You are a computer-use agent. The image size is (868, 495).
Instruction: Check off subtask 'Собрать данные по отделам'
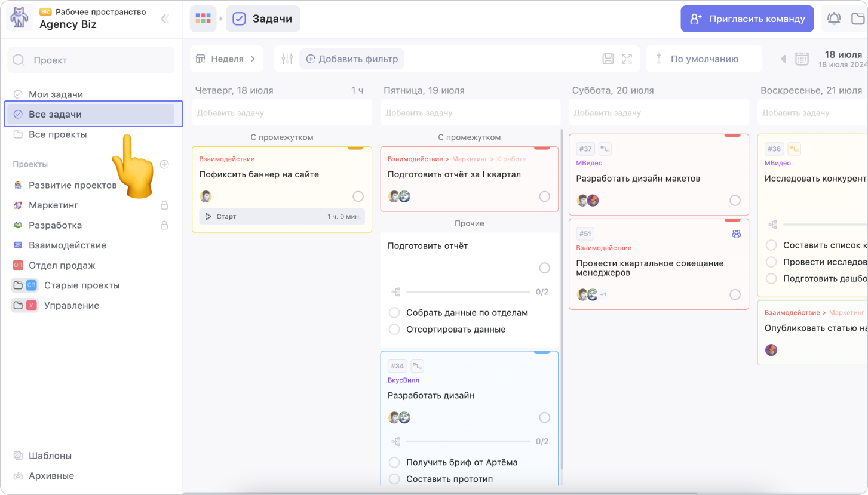pyautogui.click(x=394, y=313)
